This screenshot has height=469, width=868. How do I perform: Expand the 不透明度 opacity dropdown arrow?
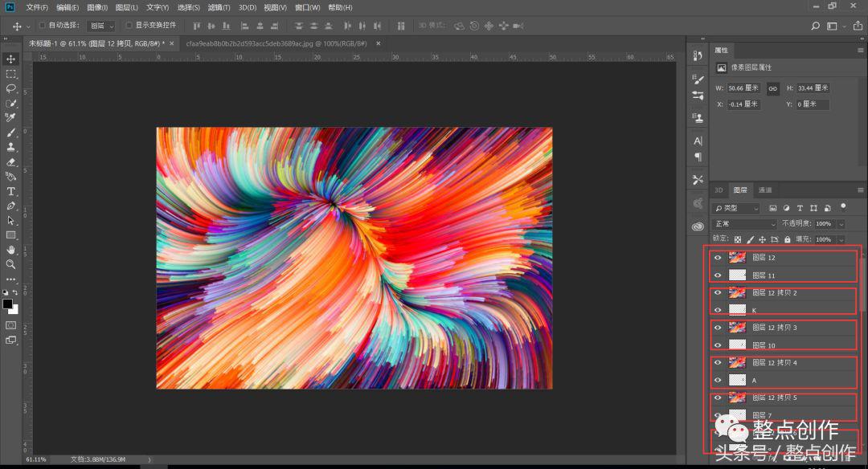841,224
